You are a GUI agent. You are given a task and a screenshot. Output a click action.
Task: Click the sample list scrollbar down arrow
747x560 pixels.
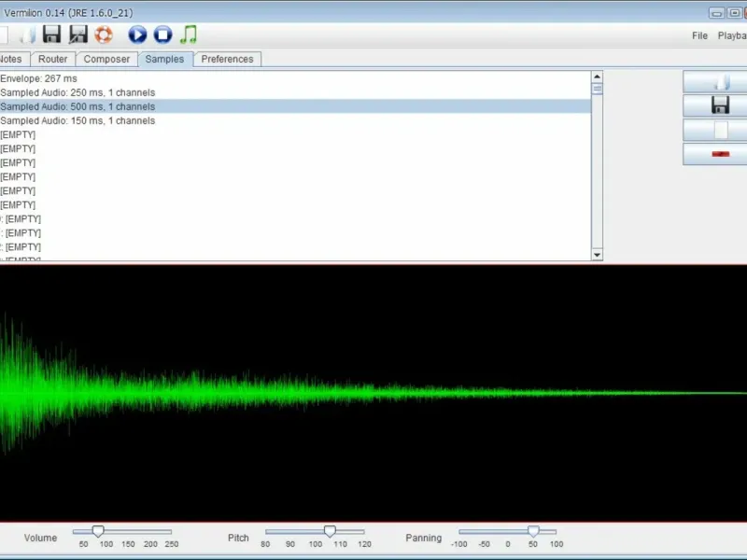[x=598, y=254]
